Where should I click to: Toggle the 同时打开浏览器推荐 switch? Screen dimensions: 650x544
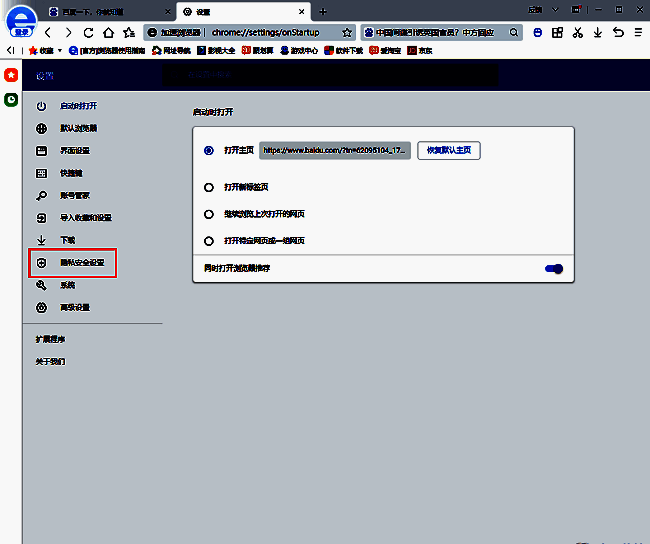(x=554, y=268)
